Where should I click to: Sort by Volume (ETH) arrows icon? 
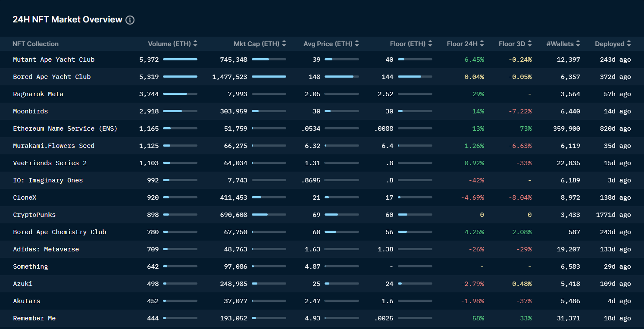195,44
